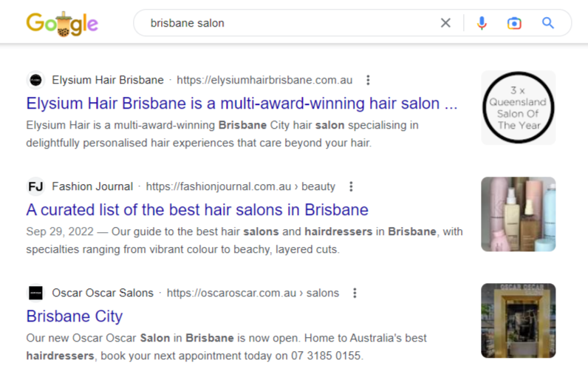Click the magnifying glass search button
The height and width of the screenshot is (380, 588).
click(x=547, y=23)
